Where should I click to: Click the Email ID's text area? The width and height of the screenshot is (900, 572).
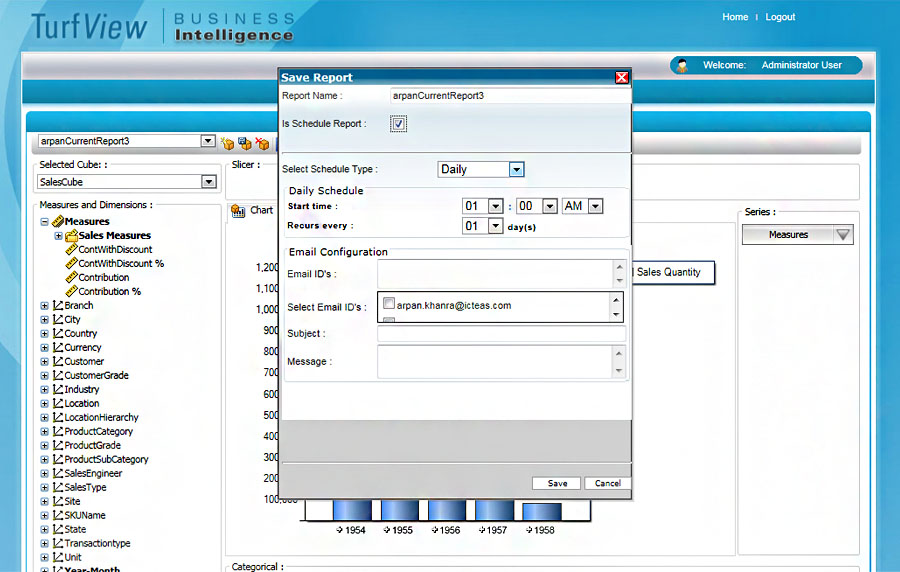coord(495,274)
